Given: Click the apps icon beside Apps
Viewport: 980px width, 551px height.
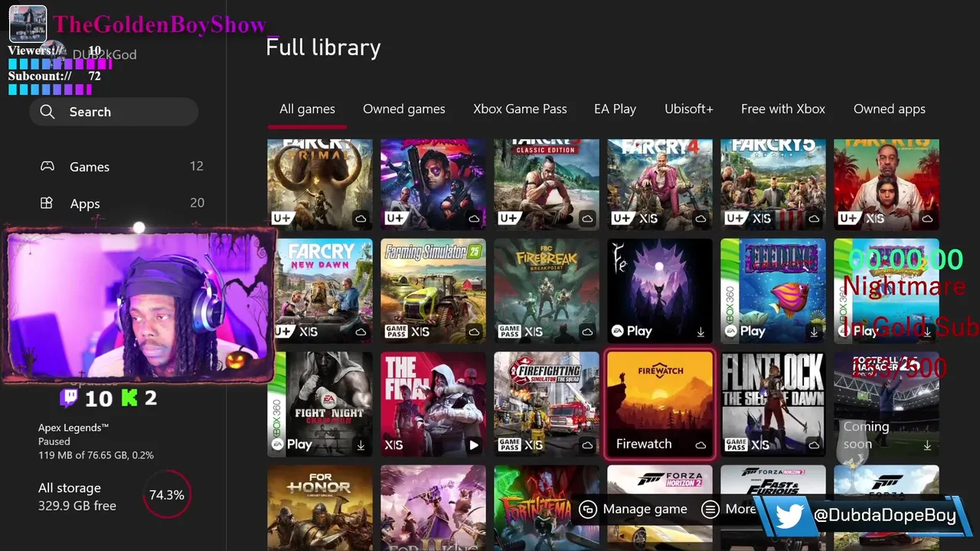Looking at the screenshot, I should (47, 203).
